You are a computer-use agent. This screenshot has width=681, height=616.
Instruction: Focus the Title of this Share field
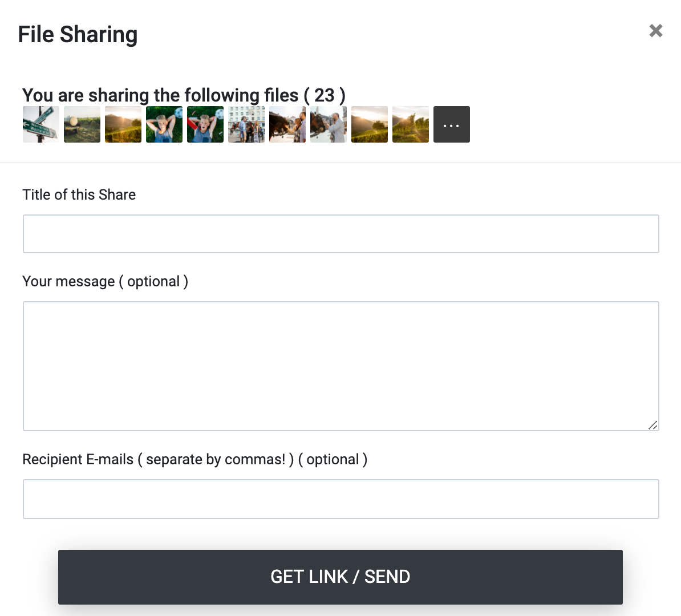tap(341, 234)
